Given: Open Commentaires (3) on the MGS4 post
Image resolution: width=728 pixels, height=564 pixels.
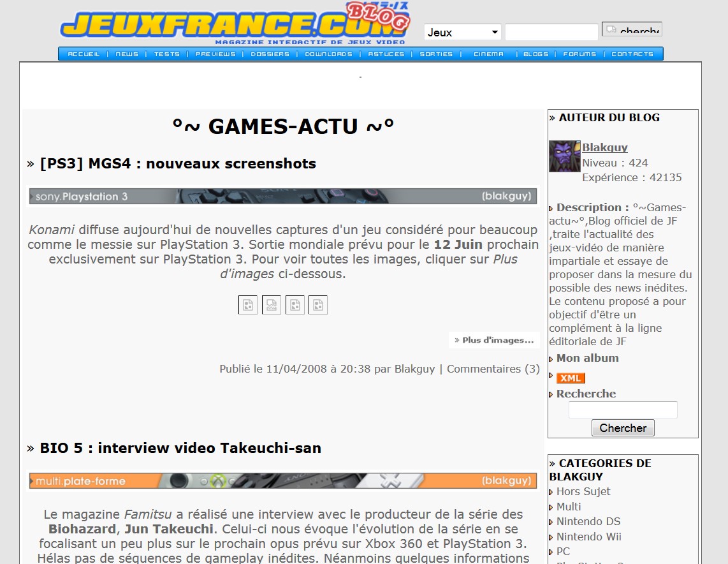Looking at the screenshot, I should pyautogui.click(x=493, y=369).
